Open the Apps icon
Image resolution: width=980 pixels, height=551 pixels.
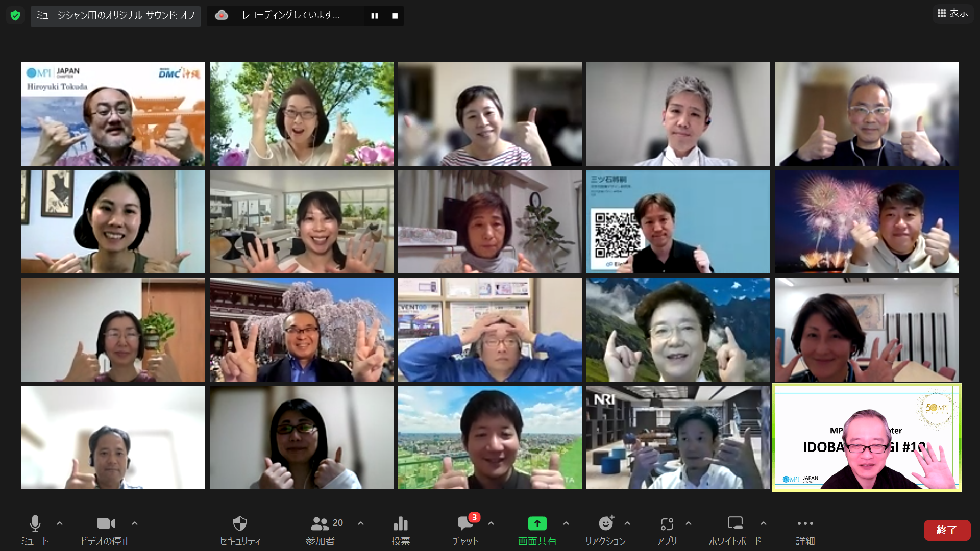pos(667,524)
